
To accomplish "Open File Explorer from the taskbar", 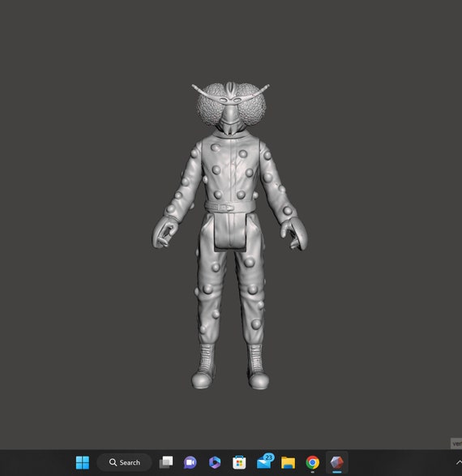I will tap(289, 463).
